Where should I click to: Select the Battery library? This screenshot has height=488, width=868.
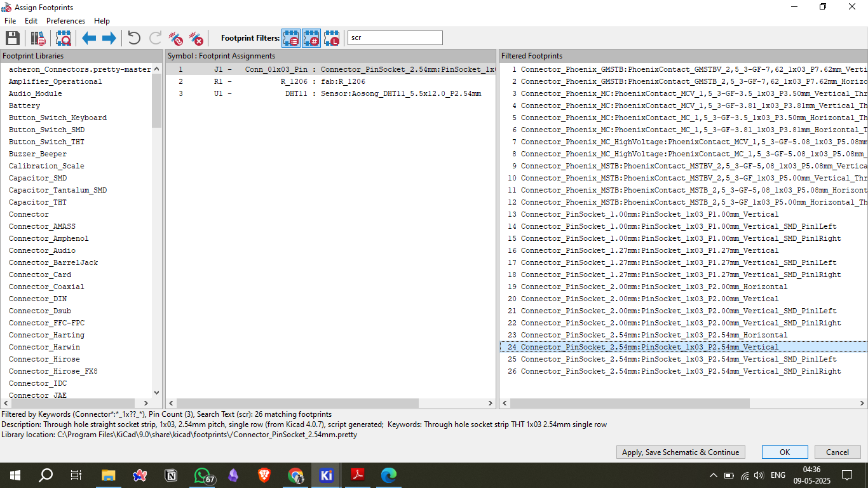point(24,105)
